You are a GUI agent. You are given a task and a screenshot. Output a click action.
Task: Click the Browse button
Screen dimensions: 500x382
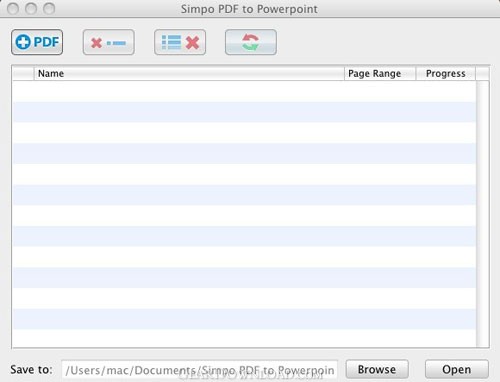tap(377, 369)
